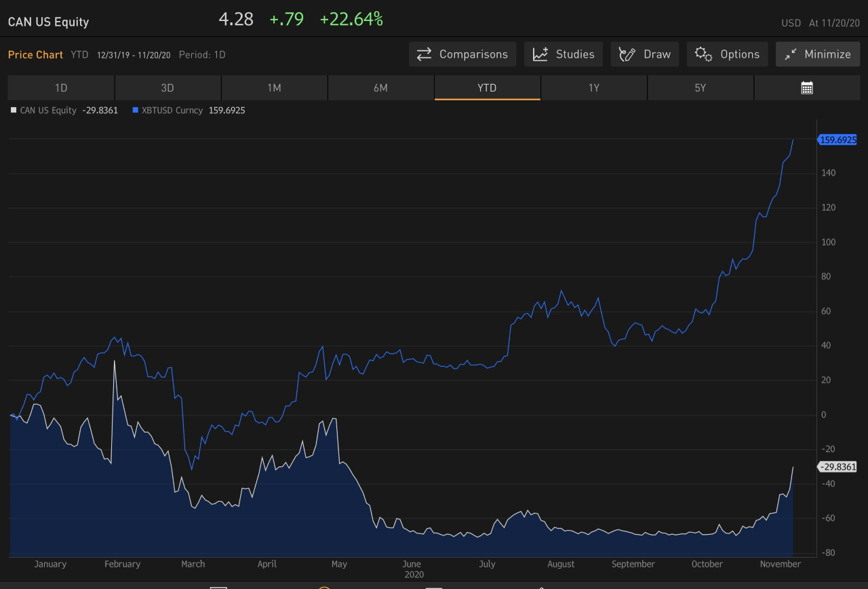Open the Comparisons panel

462,54
